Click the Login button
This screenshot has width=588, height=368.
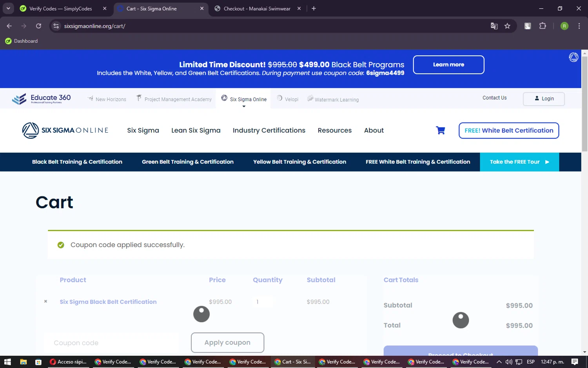[x=544, y=98]
